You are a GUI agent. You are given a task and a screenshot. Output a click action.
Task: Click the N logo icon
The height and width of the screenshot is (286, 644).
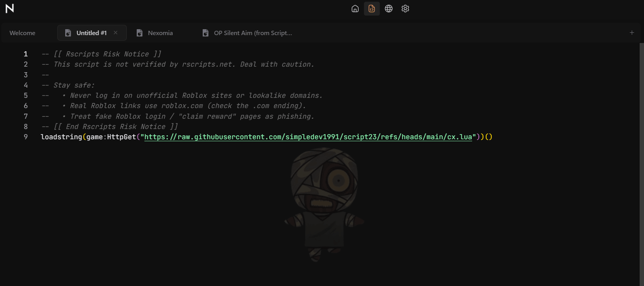tap(10, 8)
